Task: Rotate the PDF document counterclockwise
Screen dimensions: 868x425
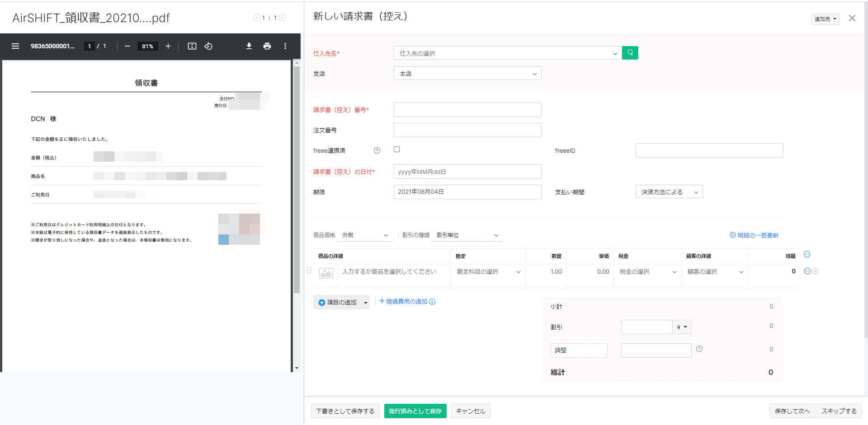Action: (208, 46)
